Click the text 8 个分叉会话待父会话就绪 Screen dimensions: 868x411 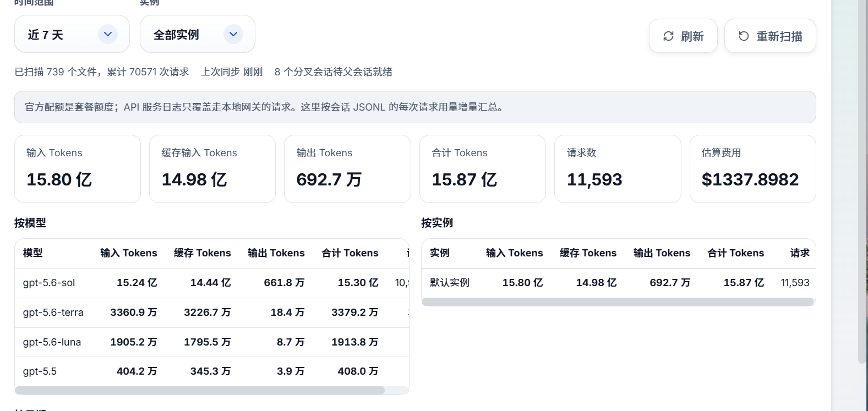tap(334, 72)
